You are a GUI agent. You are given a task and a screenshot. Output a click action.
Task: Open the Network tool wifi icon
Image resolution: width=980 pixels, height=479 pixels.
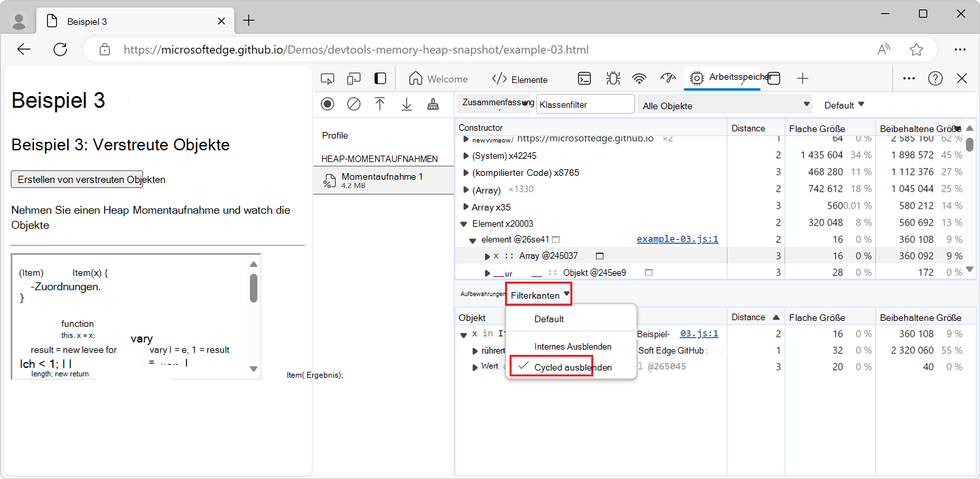(640, 79)
